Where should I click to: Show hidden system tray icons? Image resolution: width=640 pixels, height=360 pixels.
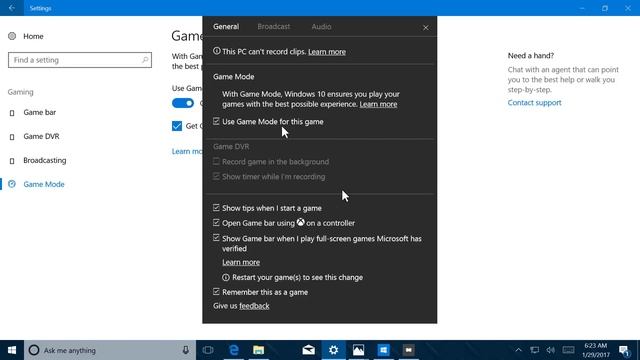click(x=518, y=350)
